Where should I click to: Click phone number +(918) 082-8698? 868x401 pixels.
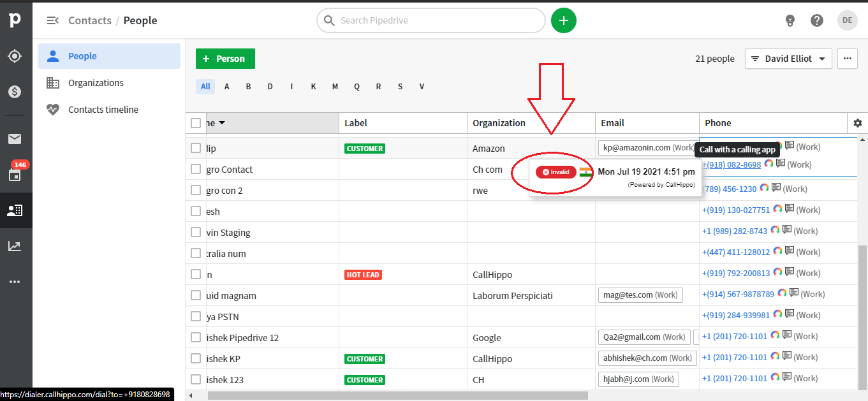[732, 164]
